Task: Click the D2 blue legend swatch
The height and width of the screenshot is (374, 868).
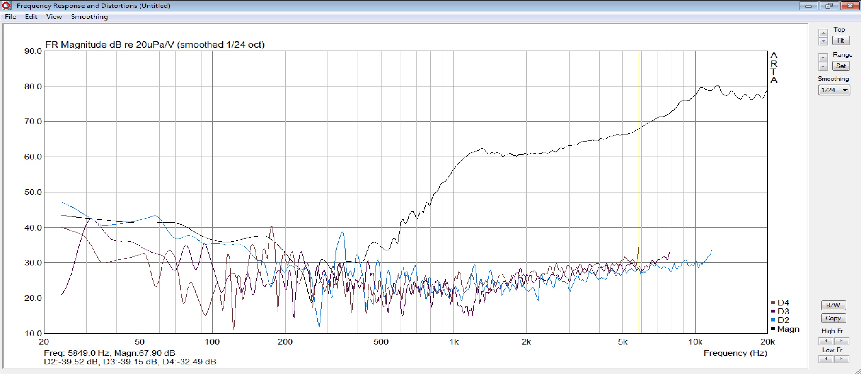Action: [773, 320]
